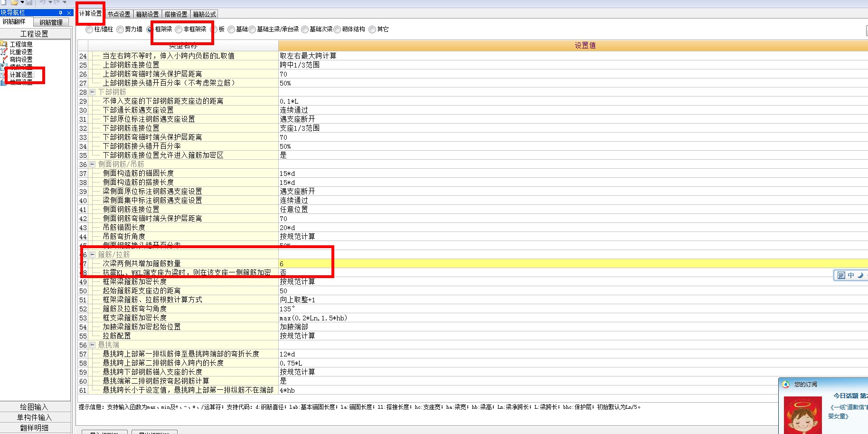Click the open-folder toolbar icon
Viewport: 868px width, 434px height.
[15, 2]
